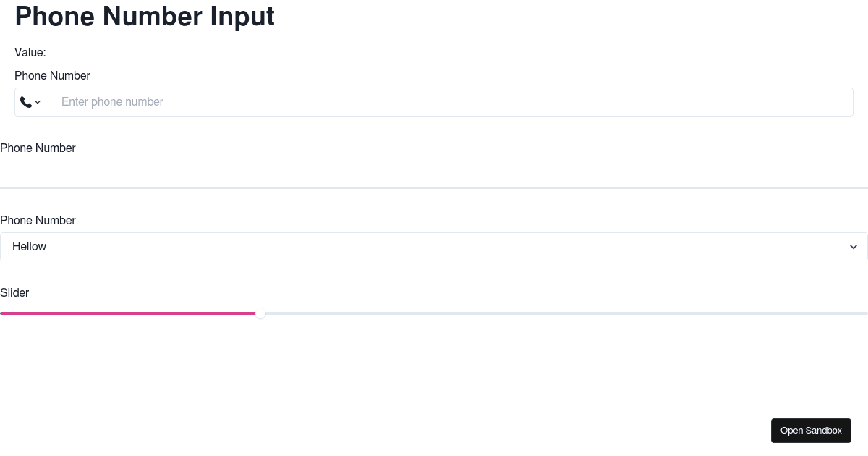Image resolution: width=868 pixels, height=456 pixels.
Task: Click the slider thumb handle
Action: (x=261, y=313)
